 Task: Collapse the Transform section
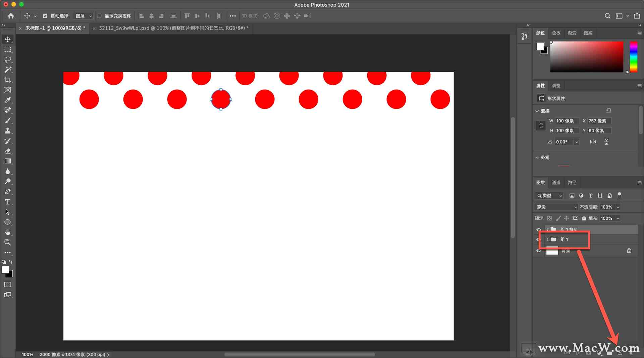coord(537,111)
